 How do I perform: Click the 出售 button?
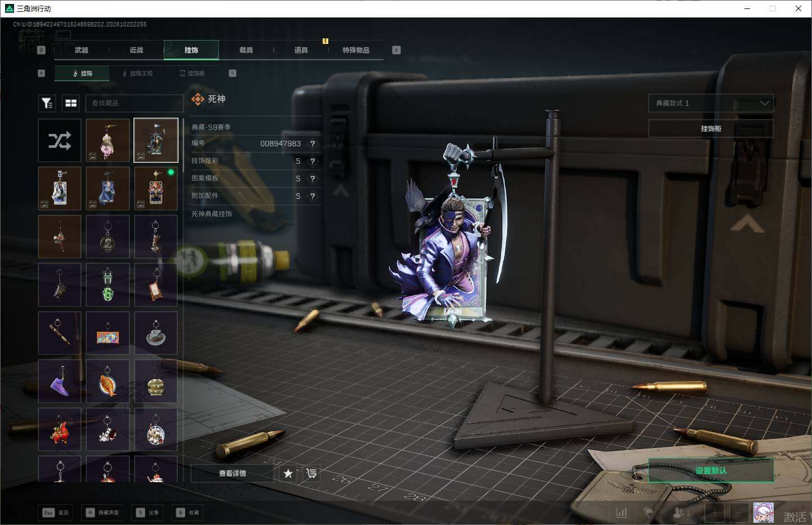tap(148, 513)
